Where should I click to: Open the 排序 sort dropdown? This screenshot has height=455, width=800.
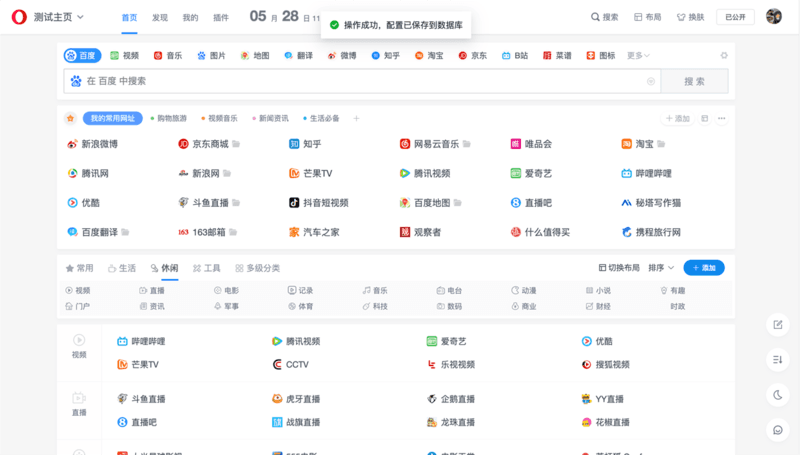coord(661,268)
